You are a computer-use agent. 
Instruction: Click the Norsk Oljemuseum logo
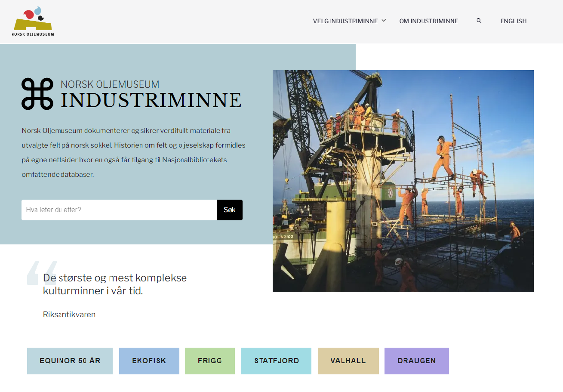tap(33, 22)
